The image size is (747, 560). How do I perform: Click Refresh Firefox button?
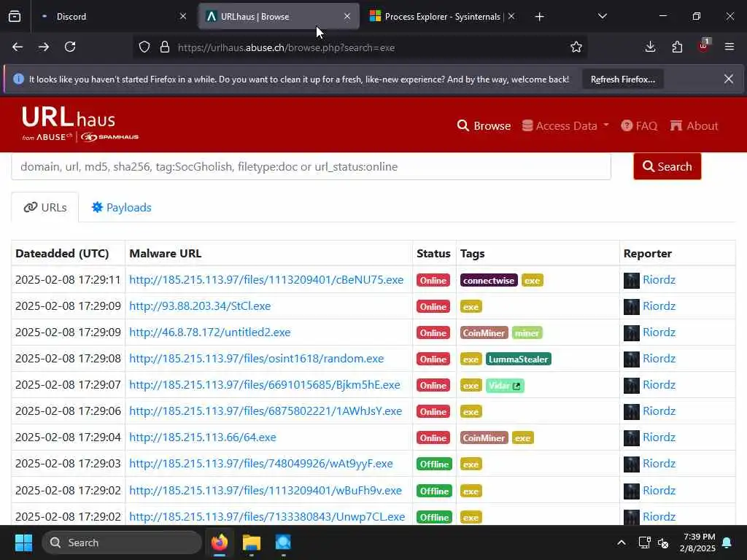[x=623, y=79]
